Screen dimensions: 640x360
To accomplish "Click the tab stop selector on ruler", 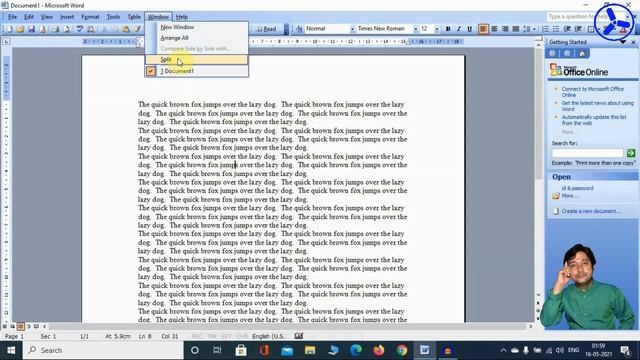I will point(6,41).
